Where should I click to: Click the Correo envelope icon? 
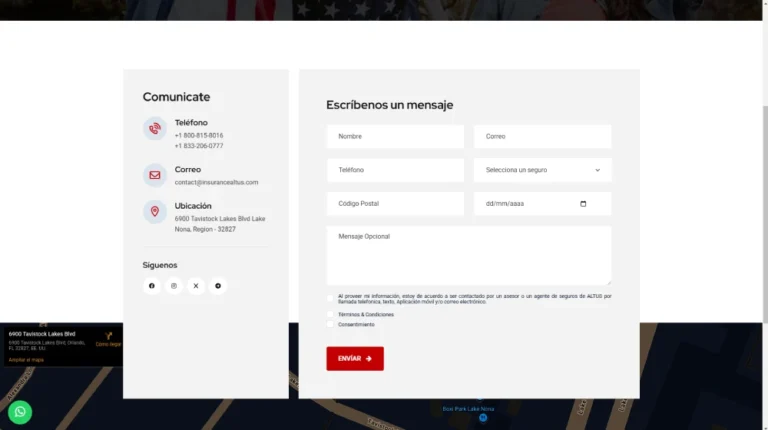click(x=155, y=175)
